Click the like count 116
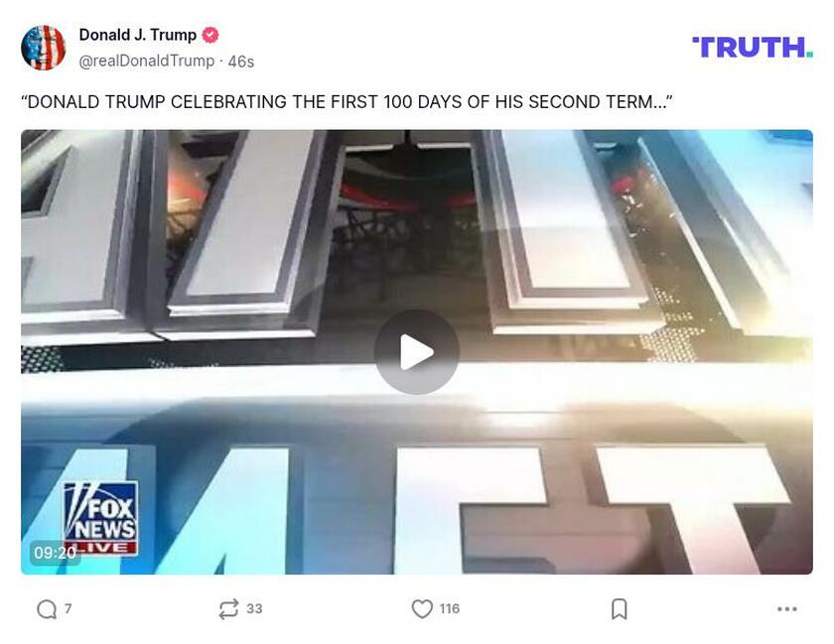The height and width of the screenshot is (644, 834). tap(450, 608)
